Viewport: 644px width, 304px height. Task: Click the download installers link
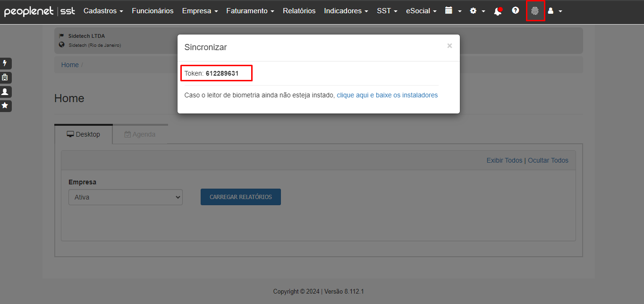(x=387, y=95)
